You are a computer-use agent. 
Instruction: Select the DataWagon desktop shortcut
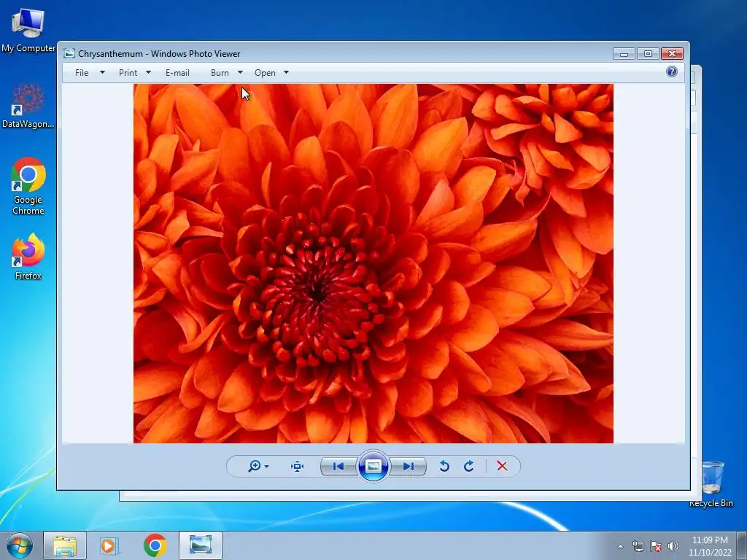tap(28, 106)
